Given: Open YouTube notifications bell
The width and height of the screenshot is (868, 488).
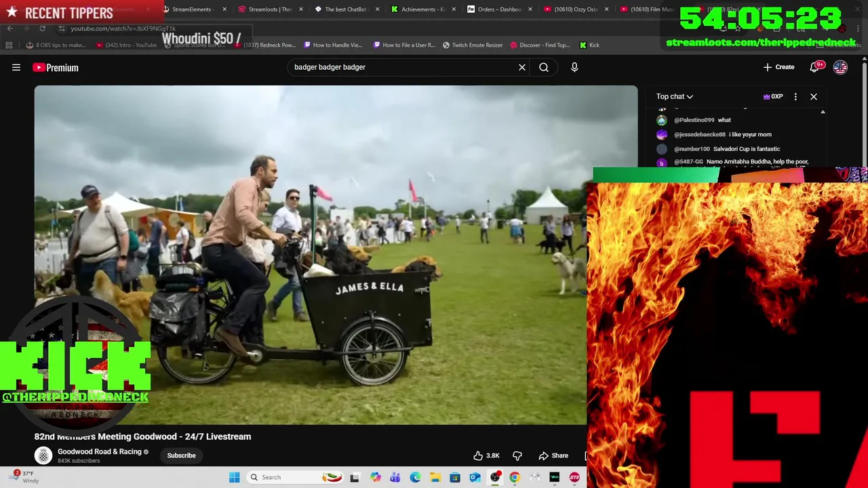Looking at the screenshot, I should pyautogui.click(x=814, y=67).
